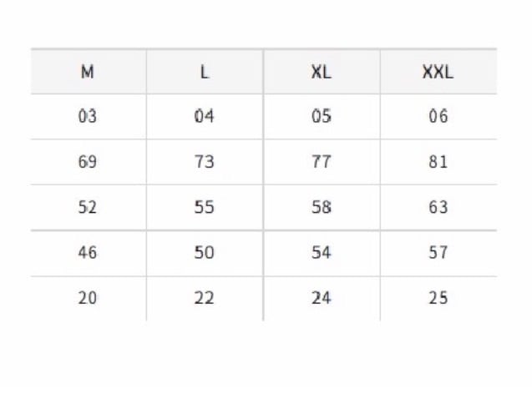Click the cell with value 77
This screenshot has height=404, width=532.
coord(322,162)
